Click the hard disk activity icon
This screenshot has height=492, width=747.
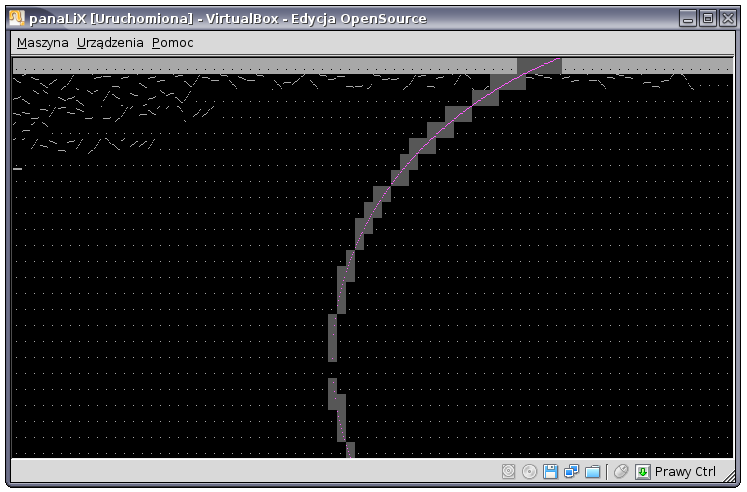(x=509, y=471)
